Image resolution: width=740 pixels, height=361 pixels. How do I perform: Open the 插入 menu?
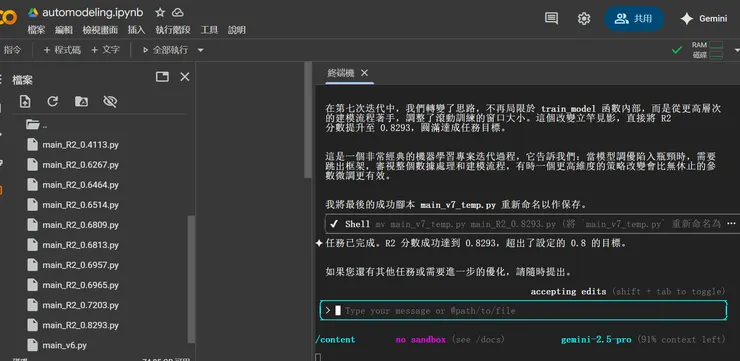coord(136,30)
